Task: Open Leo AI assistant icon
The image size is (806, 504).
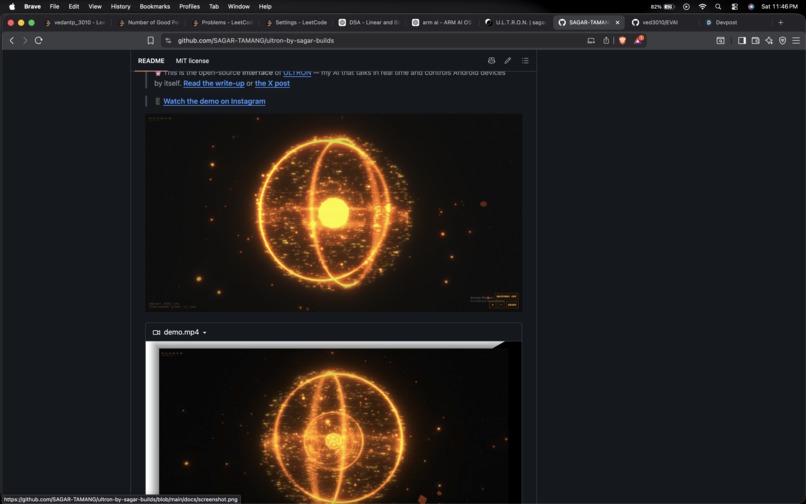Action: (769, 41)
